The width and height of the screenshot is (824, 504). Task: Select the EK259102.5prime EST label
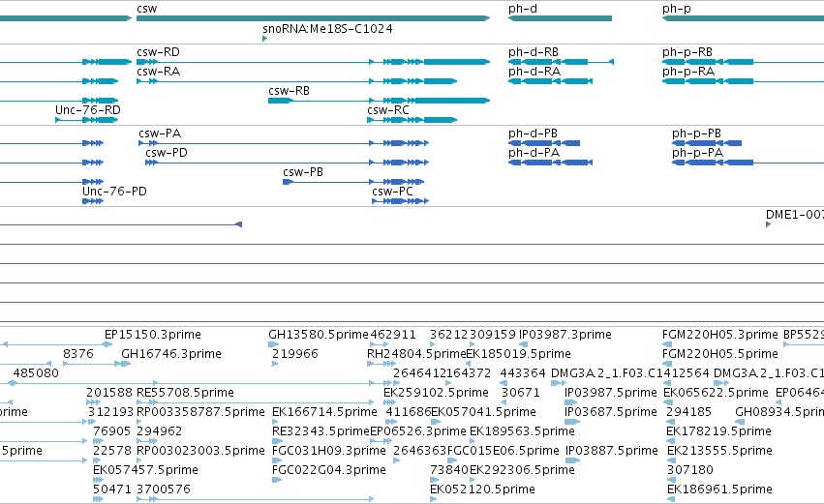pos(436,393)
